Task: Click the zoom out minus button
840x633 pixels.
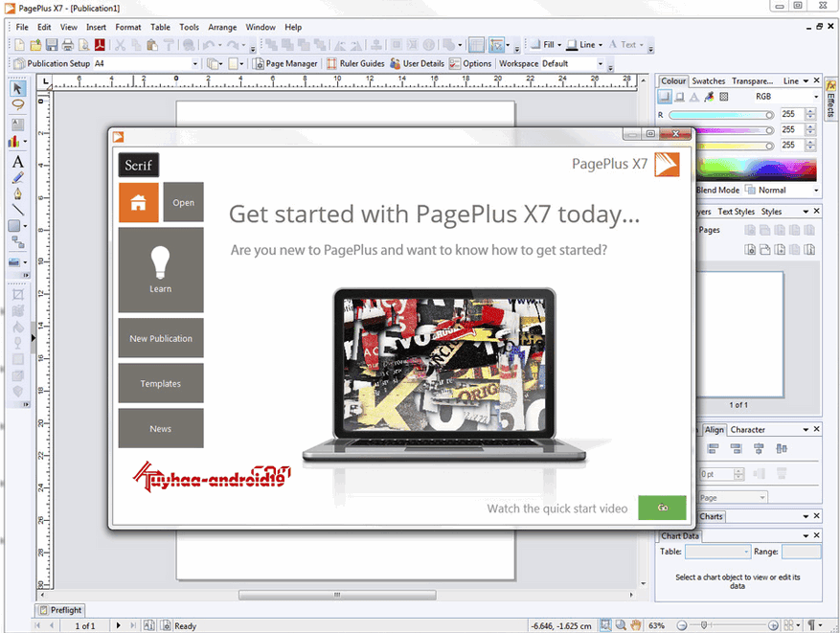Action: [681, 625]
